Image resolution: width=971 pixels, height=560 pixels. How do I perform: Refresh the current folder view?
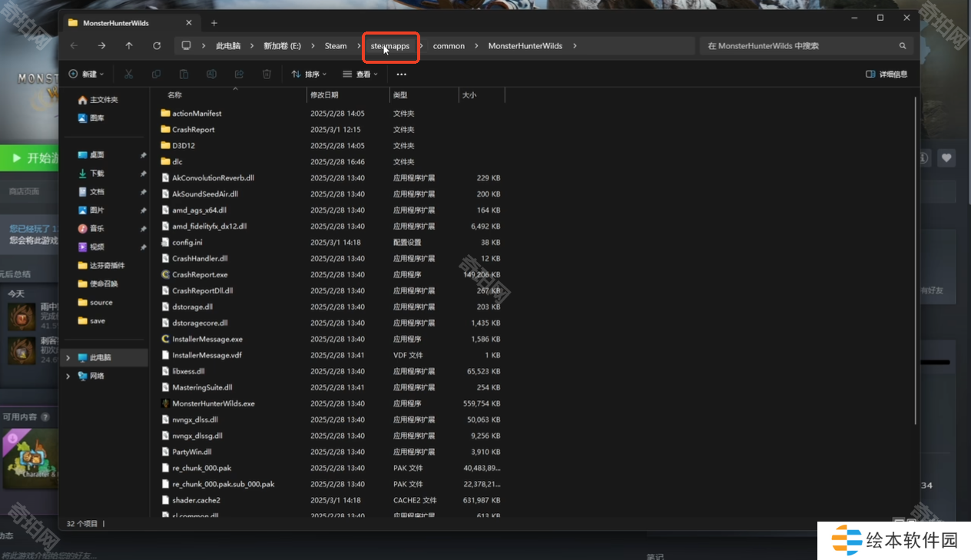pos(157,46)
